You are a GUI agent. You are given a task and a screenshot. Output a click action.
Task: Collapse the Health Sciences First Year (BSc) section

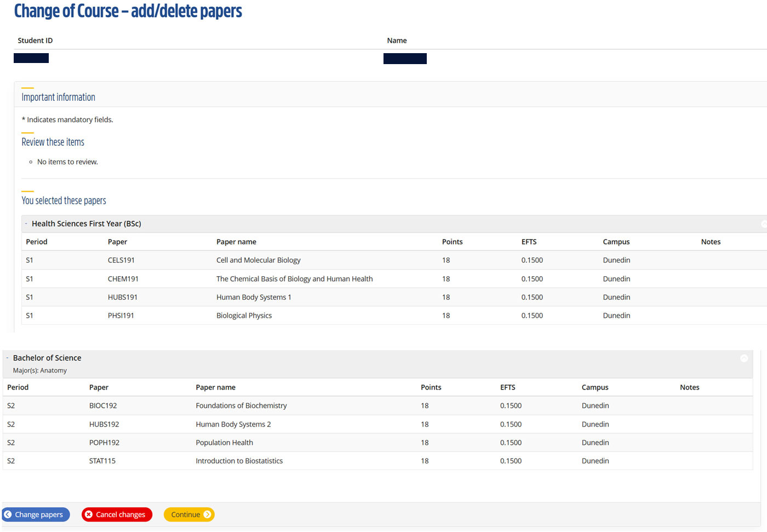26,224
